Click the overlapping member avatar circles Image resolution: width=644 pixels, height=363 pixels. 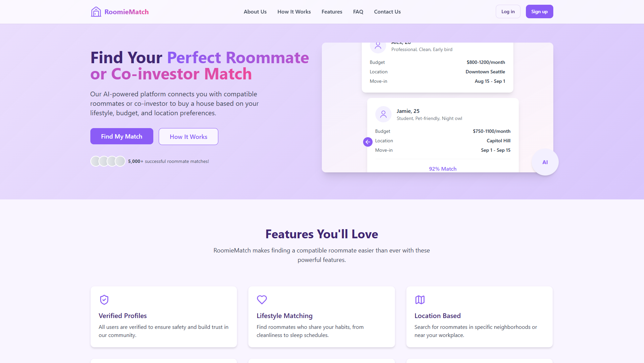tap(108, 161)
